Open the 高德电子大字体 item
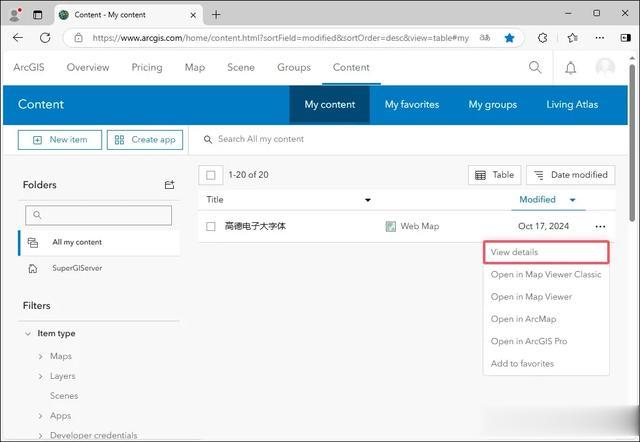 (x=255, y=226)
